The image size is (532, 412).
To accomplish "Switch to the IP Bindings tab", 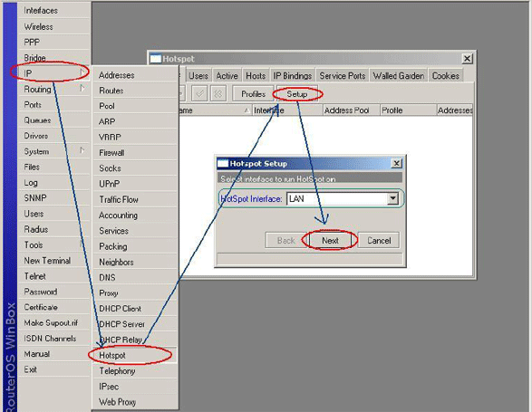I will pyautogui.click(x=292, y=76).
